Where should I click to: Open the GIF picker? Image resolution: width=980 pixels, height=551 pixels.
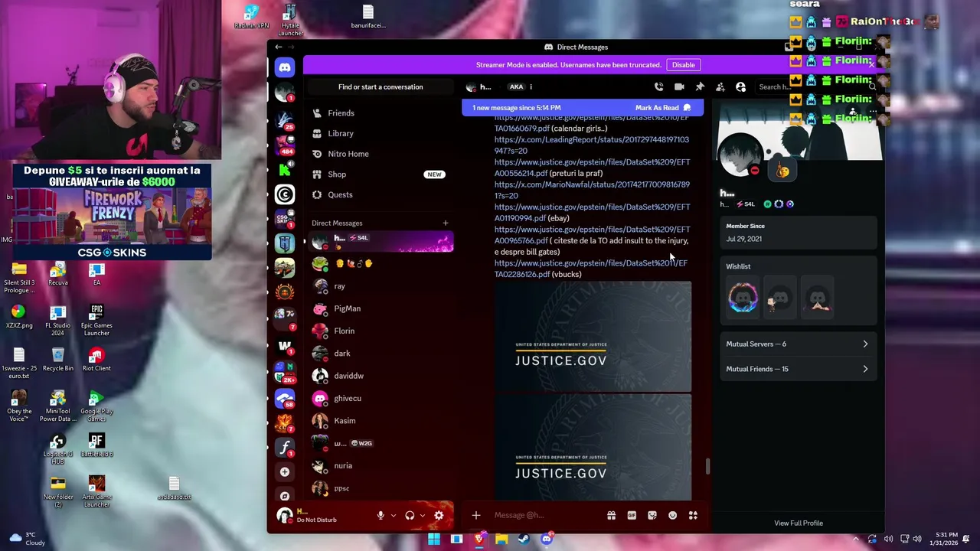pyautogui.click(x=632, y=516)
